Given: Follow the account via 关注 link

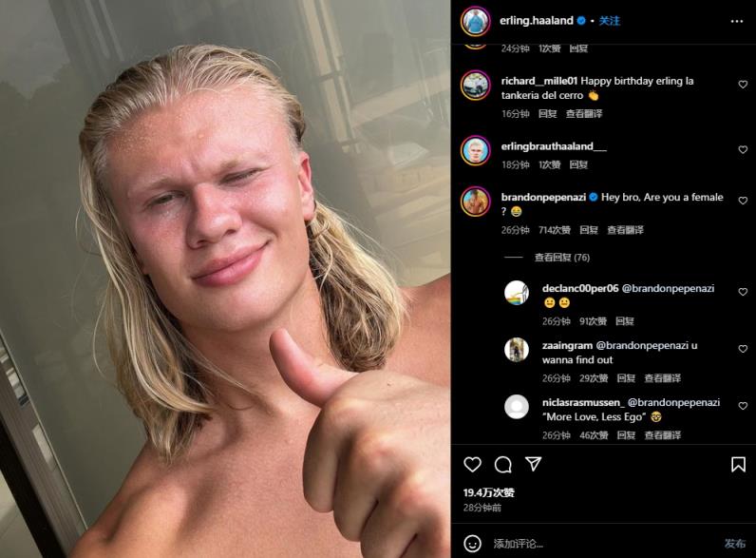Looking at the screenshot, I should pos(610,21).
